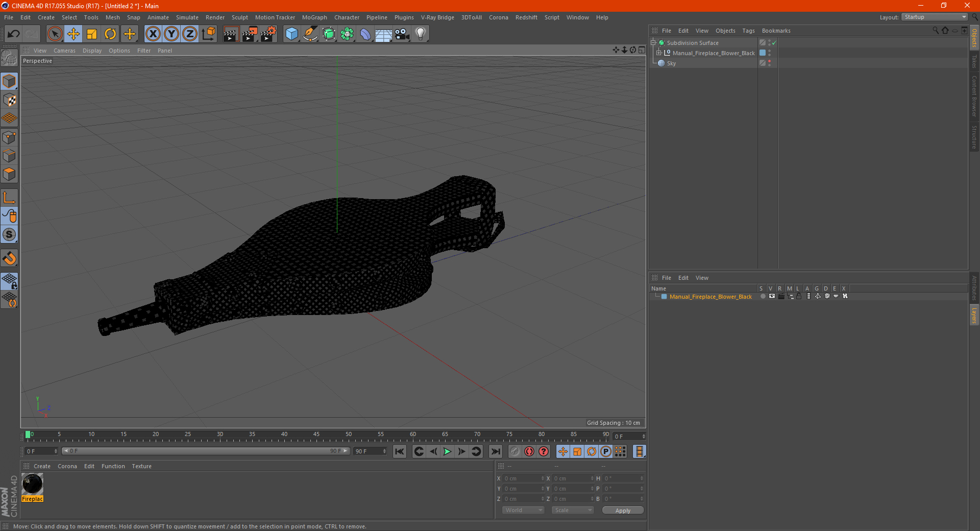The image size is (980, 531).
Task: Add a light object via bulb icon
Action: 420,34
